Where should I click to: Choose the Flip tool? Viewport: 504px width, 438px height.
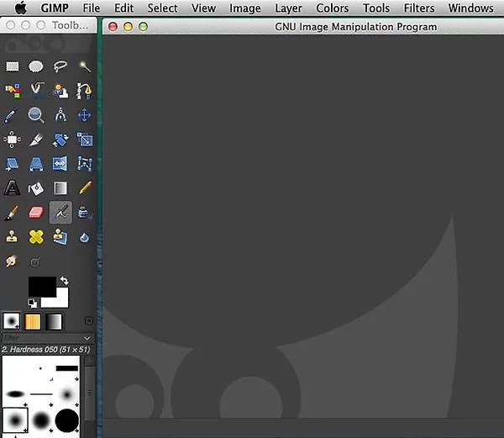point(60,164)
